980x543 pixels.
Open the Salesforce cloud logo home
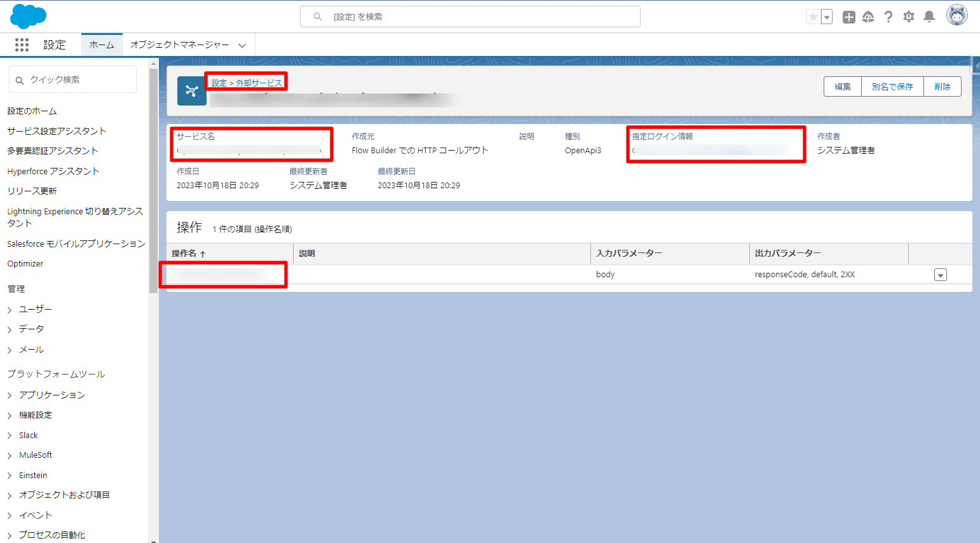tap(29, 16)
